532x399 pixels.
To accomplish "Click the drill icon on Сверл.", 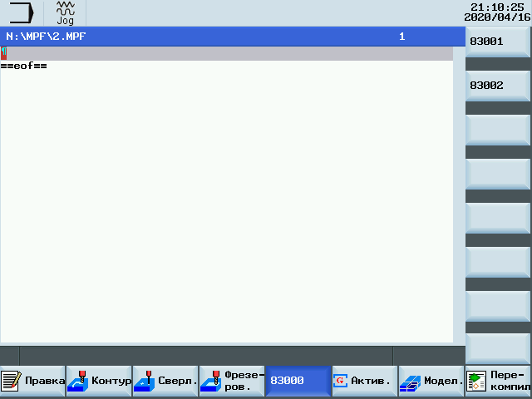I will click(144, 381).
